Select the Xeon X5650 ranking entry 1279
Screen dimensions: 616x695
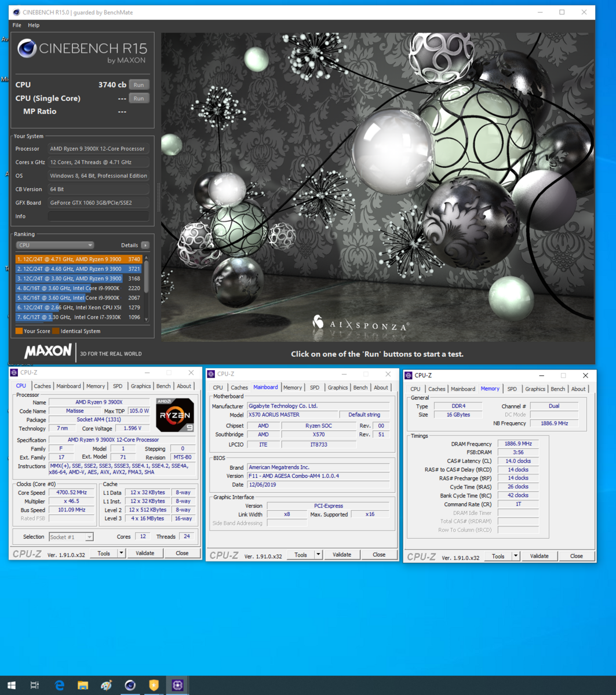tap(78, 308)
